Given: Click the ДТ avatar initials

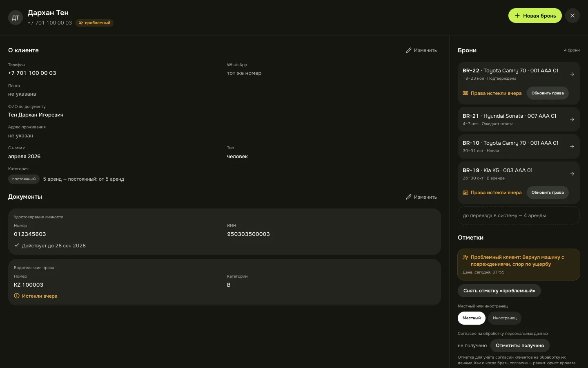Looking at the screenshot, I should click(16, 18).
